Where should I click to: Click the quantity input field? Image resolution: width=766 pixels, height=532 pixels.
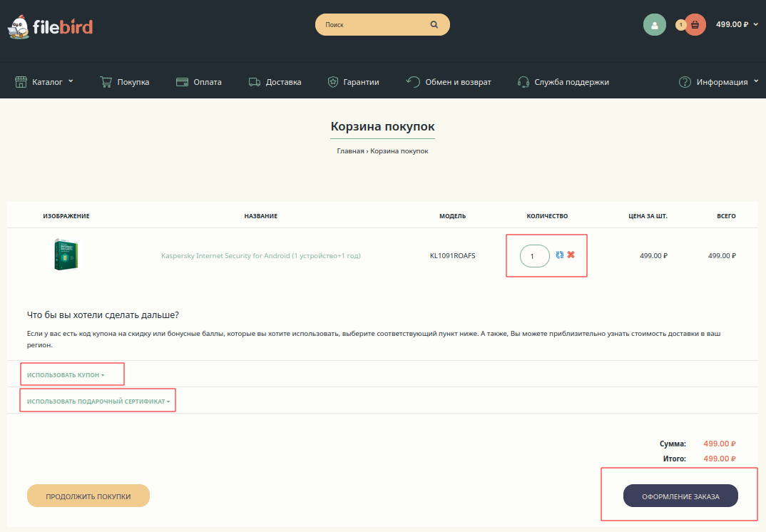click(x=534, y=256)
